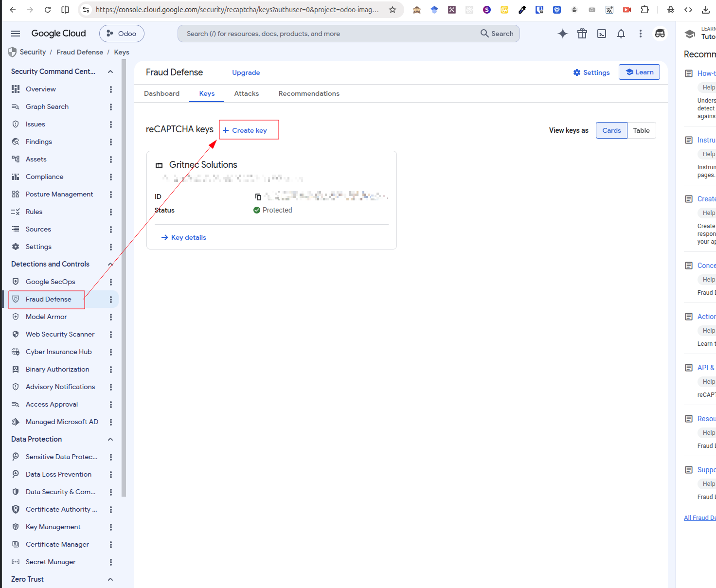Image resolution: width=716 pixels, height=588 pixels.
Task: Click the gift free trial icon
Action: click(x=582, y=34)
